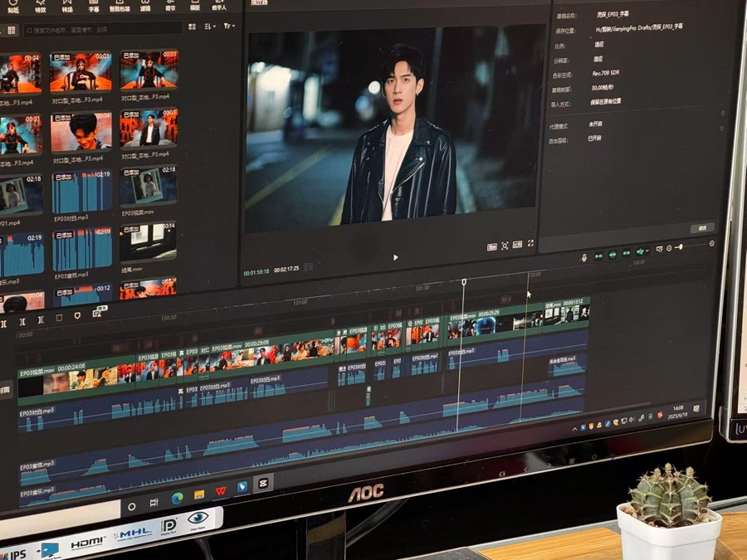Click the smart caption tool with badge
747x560 pixels.
pyautogui.click(x=99, y=312)
